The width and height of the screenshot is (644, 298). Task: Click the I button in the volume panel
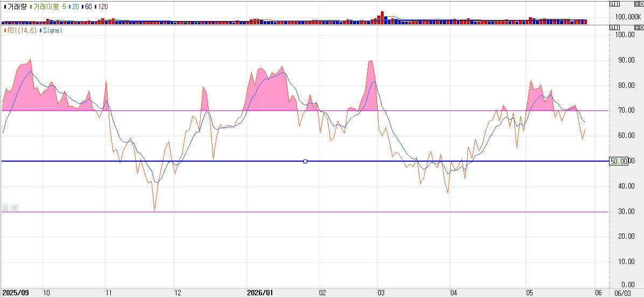(617, 4)
